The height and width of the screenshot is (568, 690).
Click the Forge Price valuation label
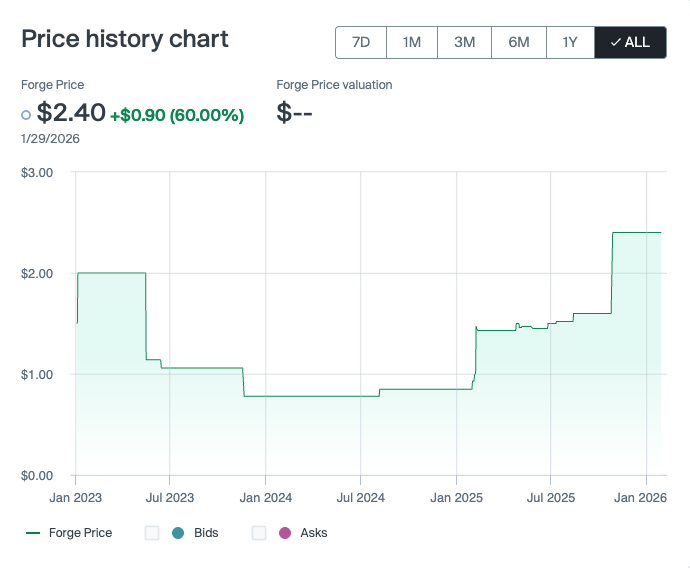click(x=334, y=85)
